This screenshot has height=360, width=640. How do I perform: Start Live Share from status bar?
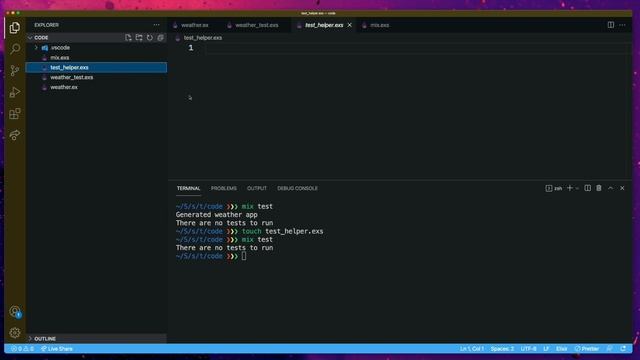click(57, 349)
